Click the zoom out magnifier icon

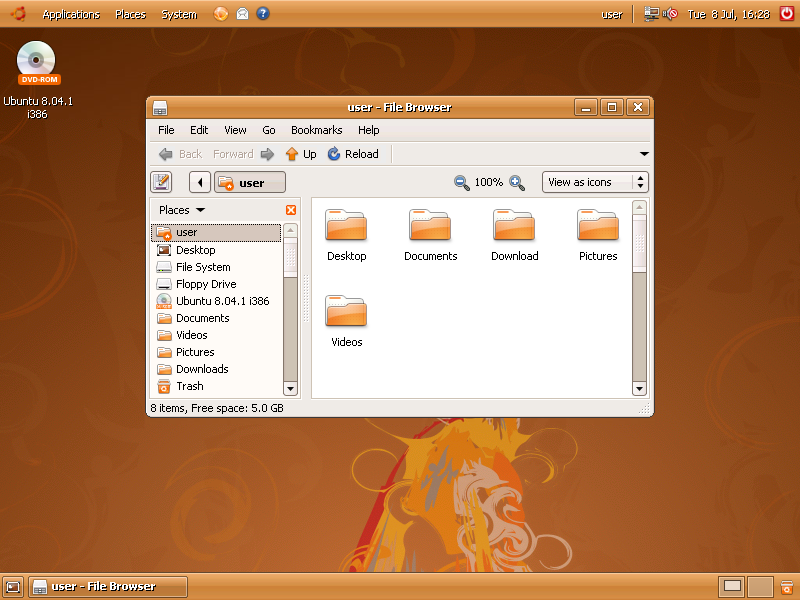click(461, 182)
